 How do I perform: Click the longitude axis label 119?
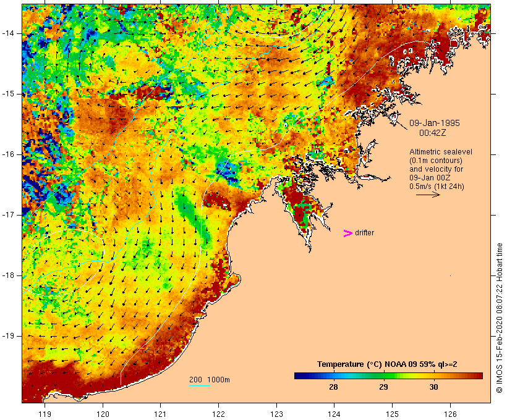tap(45, 414)
